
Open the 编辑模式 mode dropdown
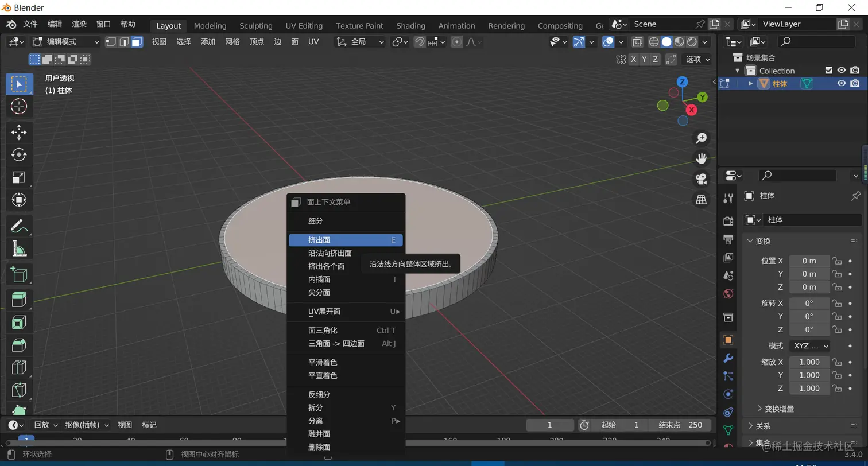tap(66, 42)
